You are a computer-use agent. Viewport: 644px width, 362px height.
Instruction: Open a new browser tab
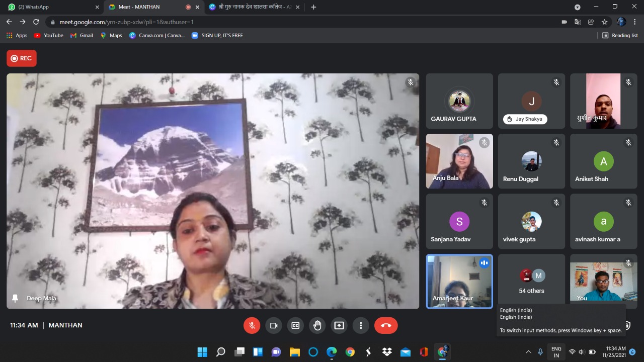pyautogui.click(x=314, y=7)
